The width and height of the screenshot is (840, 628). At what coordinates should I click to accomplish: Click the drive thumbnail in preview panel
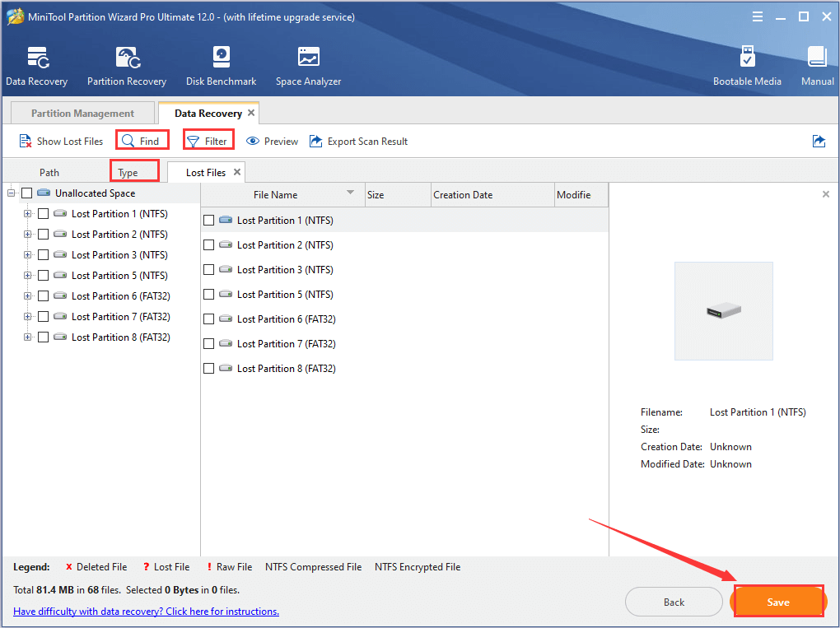tap(724, 310)
